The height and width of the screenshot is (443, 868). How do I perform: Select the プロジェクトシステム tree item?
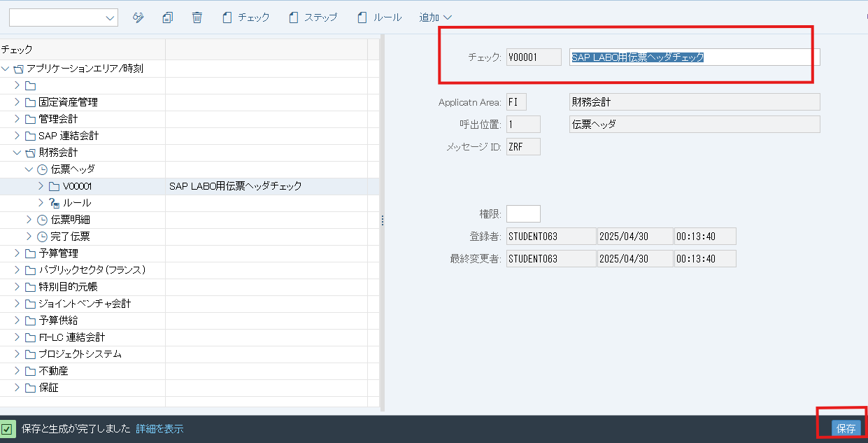pyautogui.click(x=80, y=354)
